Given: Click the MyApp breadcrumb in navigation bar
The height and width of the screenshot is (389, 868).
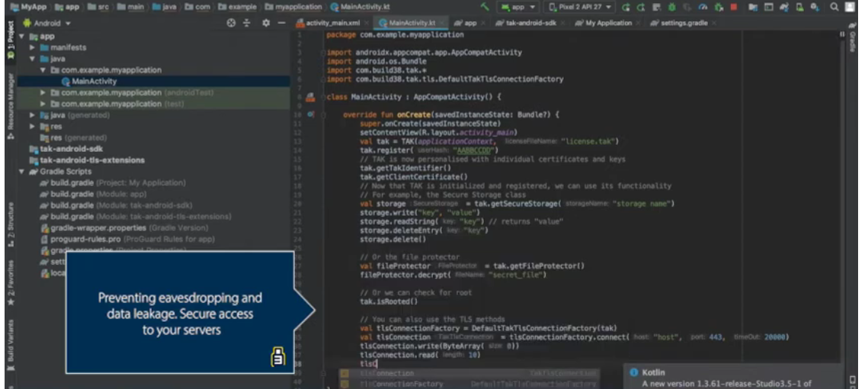Looking at the screenshot, I should [x=27, y=7].
